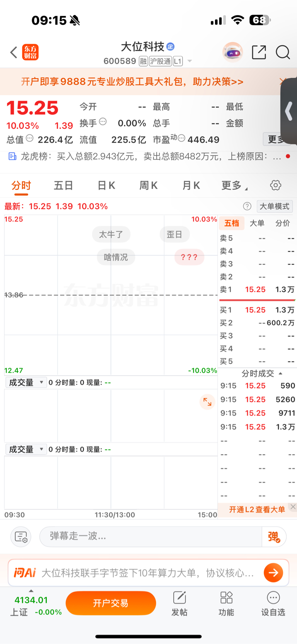
Task: Expand chart to fullscreen icon
Action: click(x=207, y=402)
